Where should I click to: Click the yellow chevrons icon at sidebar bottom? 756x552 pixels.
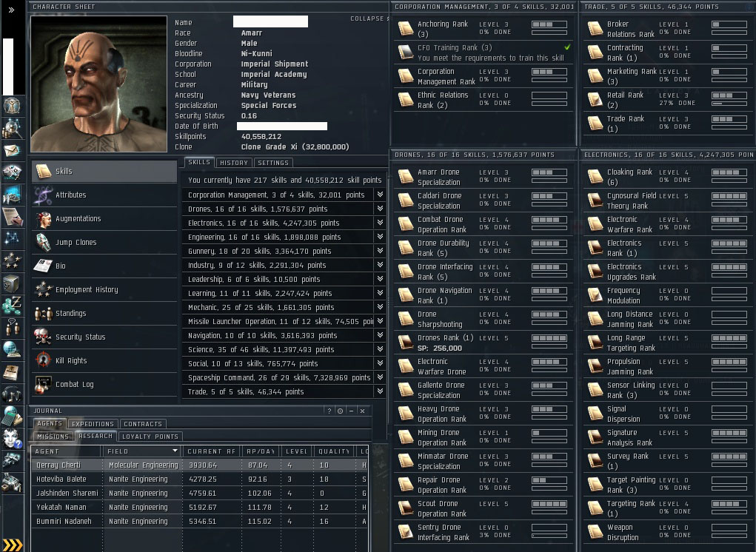(13, 545)
